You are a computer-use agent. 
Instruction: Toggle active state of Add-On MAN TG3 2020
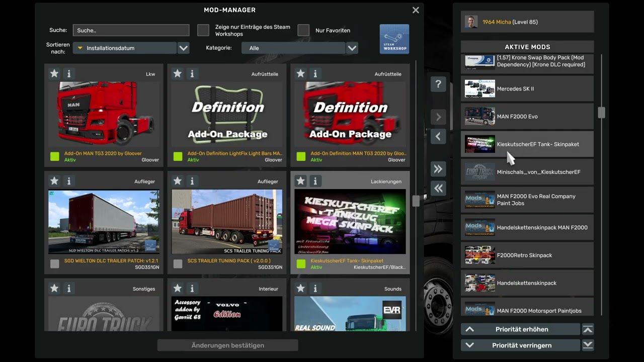[x=55, y=156]
